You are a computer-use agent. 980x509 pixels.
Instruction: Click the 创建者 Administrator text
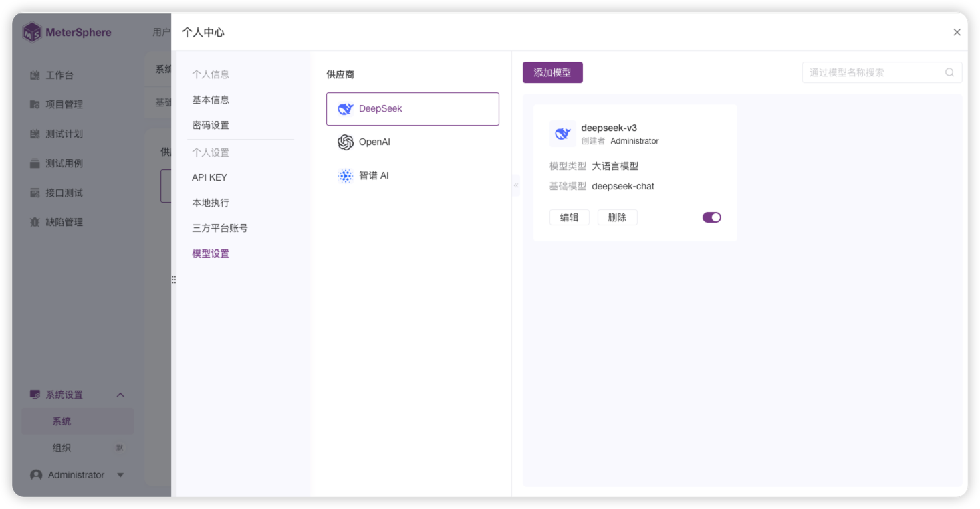pyautogui.click(x=620, y=141)
